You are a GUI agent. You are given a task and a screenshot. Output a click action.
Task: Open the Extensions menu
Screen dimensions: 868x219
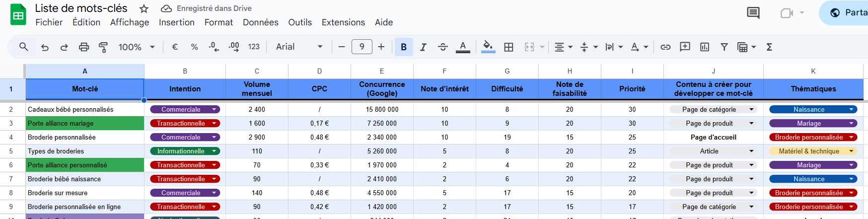pos(343,22)
